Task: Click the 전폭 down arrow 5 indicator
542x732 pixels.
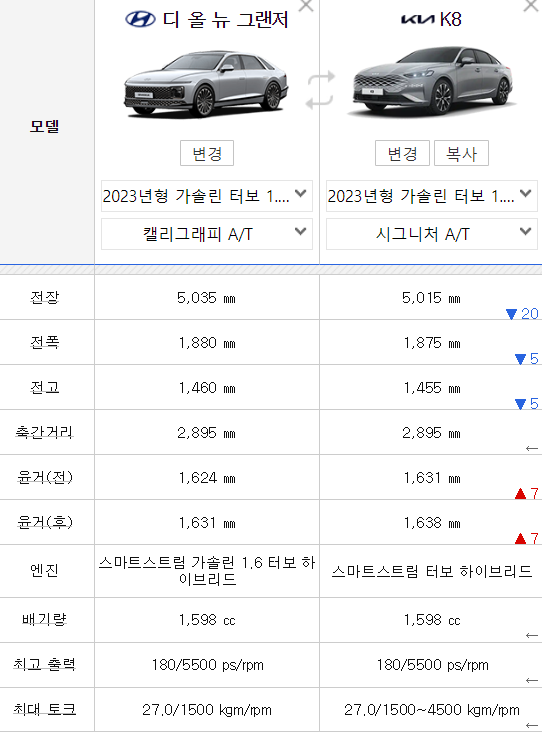Action: 527,359
